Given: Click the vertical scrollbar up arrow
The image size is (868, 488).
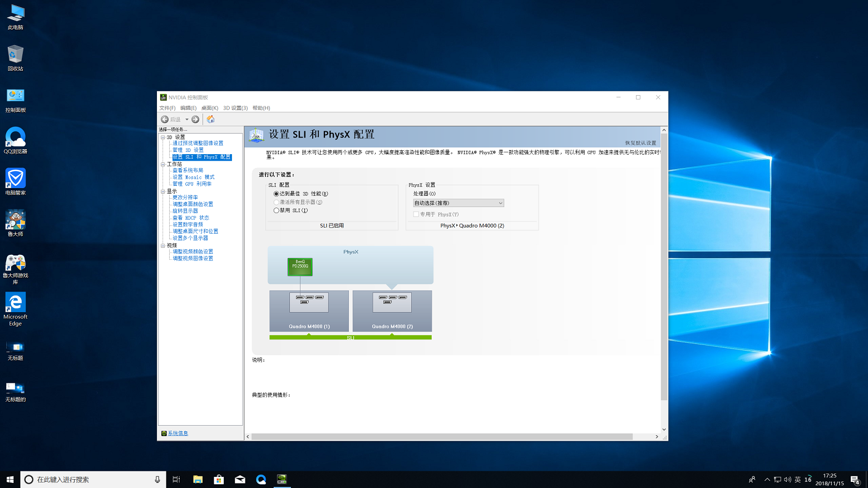Looking at the screenshot, I should [664, 130].
